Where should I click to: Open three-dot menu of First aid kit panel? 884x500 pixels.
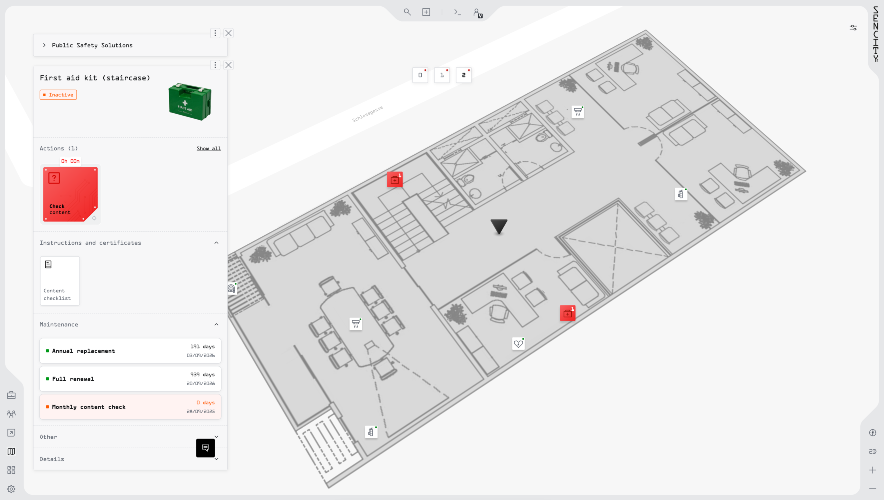click(x=215, y=65)
